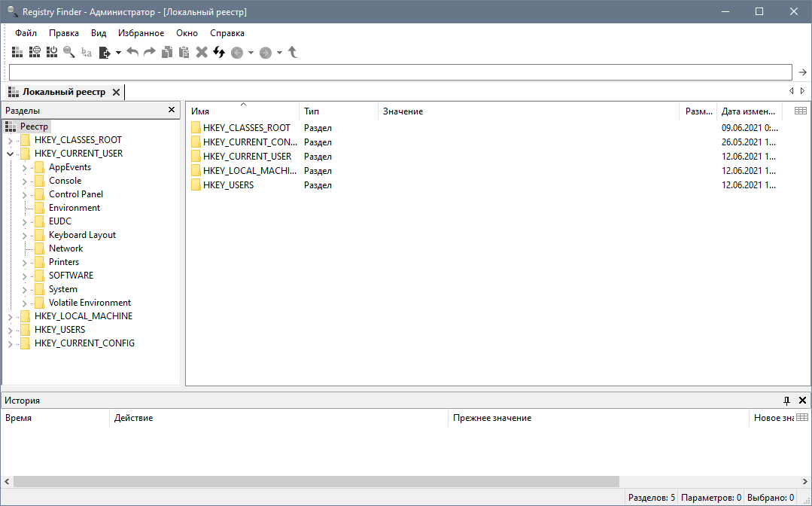
Task: Select HKEY_USERS row in right list
Action: 228,185
